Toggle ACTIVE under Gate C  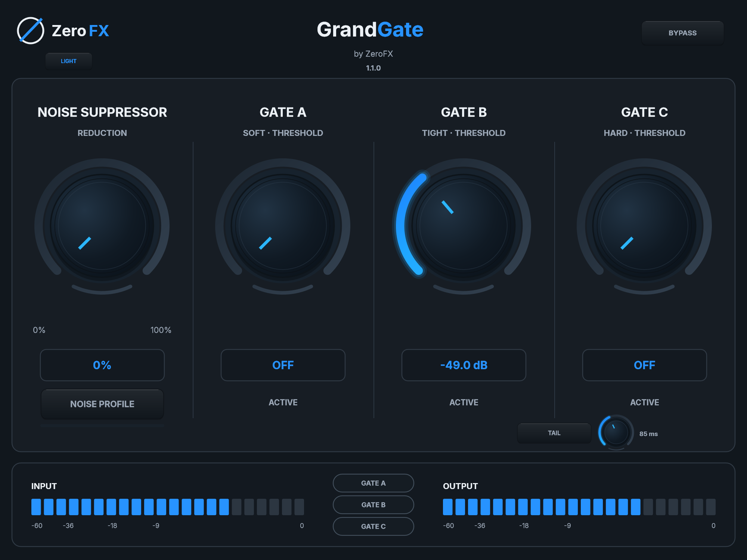pos(645,402)
